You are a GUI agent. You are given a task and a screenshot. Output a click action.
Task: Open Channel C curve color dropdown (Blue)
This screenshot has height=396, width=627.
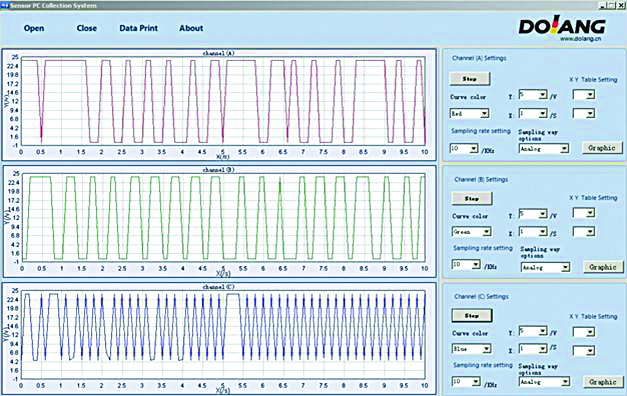click(x=471, y=349)
